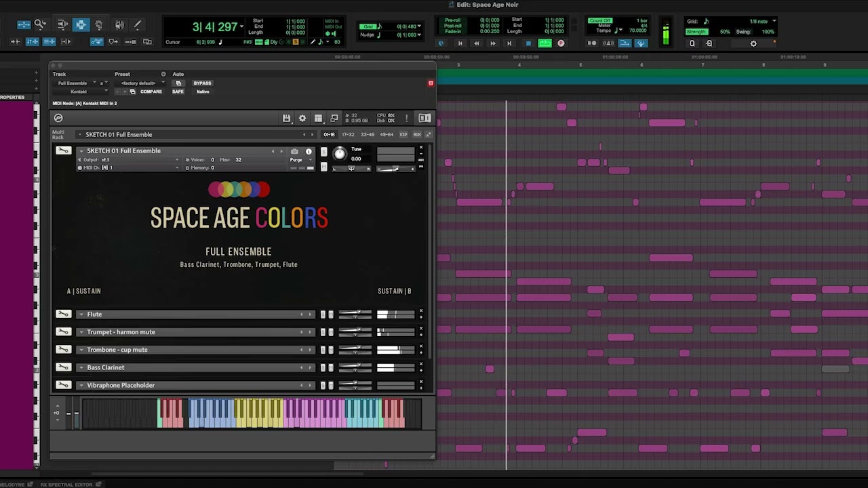Toggle Solo S on Full Ensemble instrument
Screen dimensions: 868x488
(324, 152)
